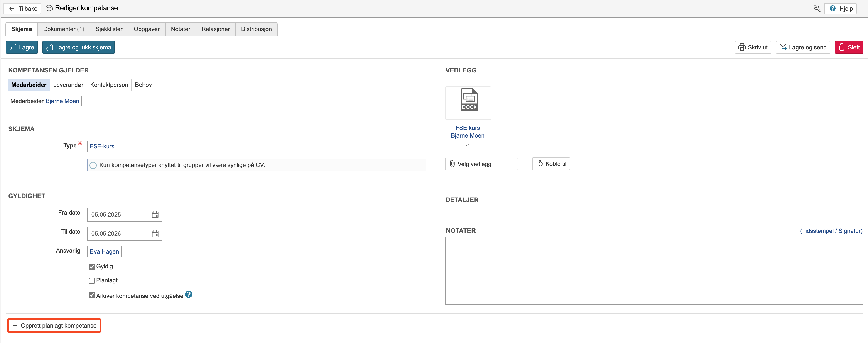Download the FSE kurs attachment
The height and width of the screenshot is (343, 868).
pyautogui.click(x=469, y=144)
